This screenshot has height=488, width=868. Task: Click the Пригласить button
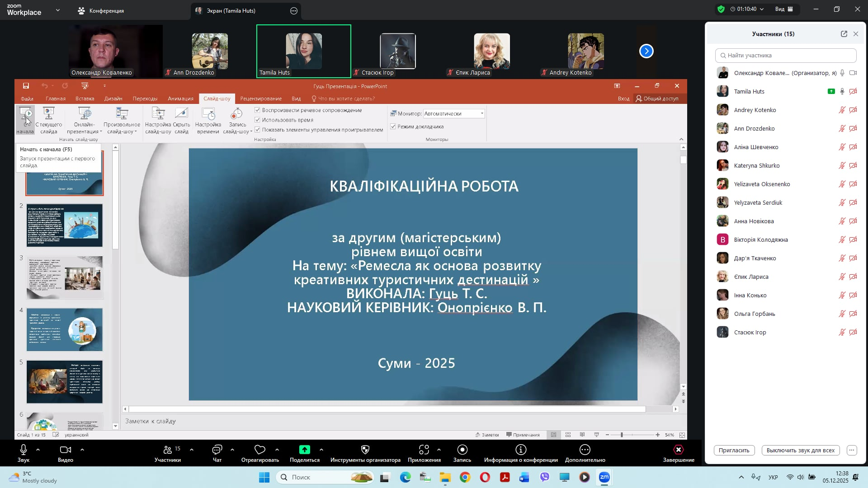(x=734, y=450)
